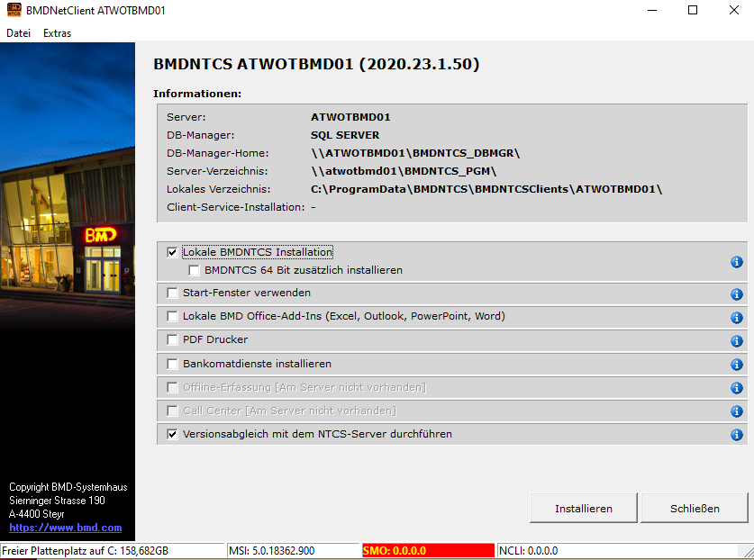
Task: Open the https://www.bmd.com link
Action: (x=66, y=528)
